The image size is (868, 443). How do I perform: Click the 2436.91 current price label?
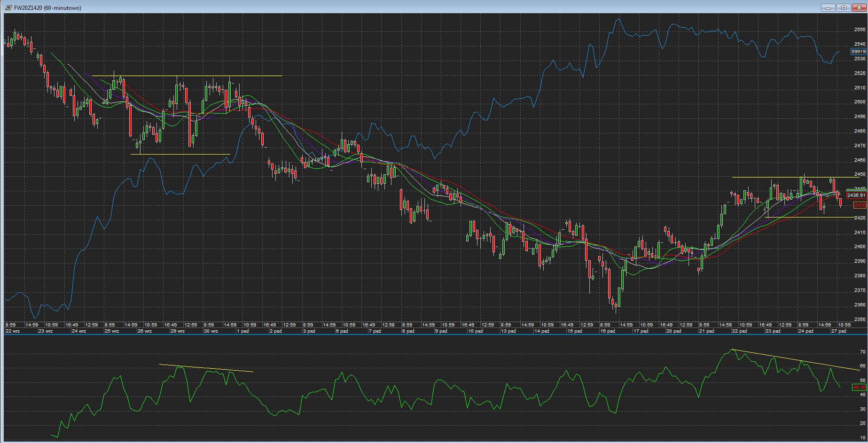(856, 195)
